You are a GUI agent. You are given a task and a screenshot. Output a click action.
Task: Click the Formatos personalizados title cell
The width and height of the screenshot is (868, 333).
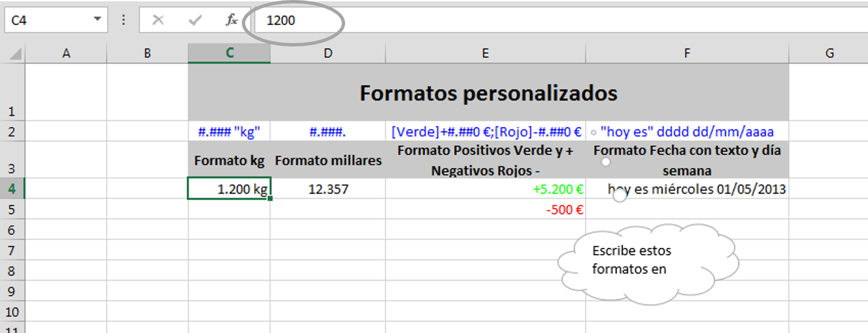coord(488,93)
